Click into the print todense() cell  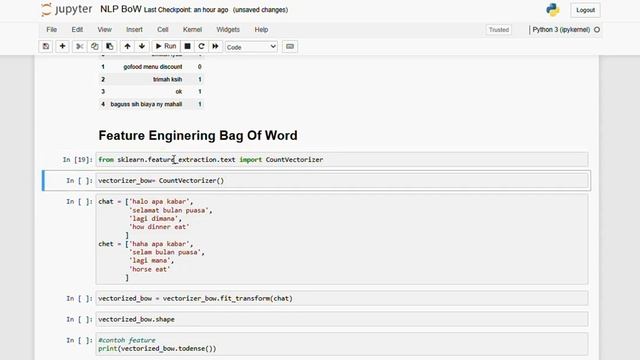(342, 344)
